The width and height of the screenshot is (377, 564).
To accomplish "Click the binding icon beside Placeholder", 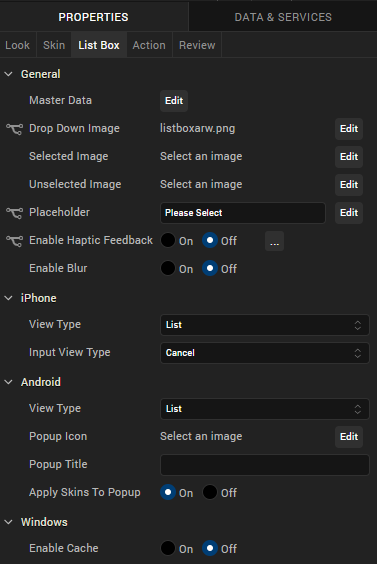I will [x=14, y=213].
